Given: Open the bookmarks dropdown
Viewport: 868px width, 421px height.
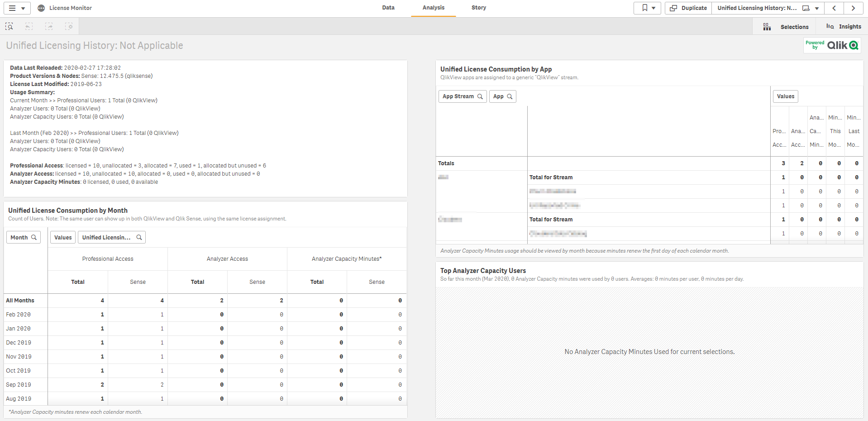Looking at the screenshot, I should [x=648, y=8].
